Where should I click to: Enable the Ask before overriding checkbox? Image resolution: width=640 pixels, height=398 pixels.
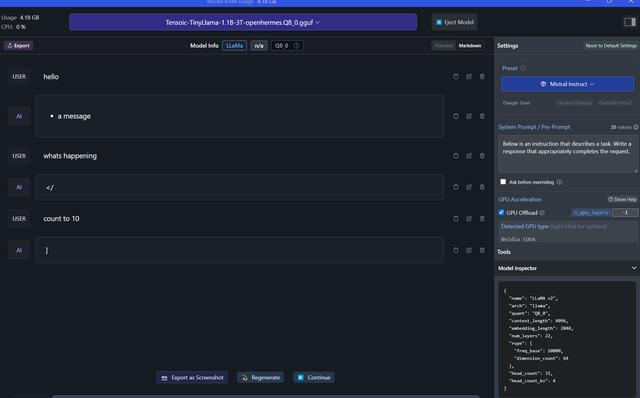click(503, 182)
